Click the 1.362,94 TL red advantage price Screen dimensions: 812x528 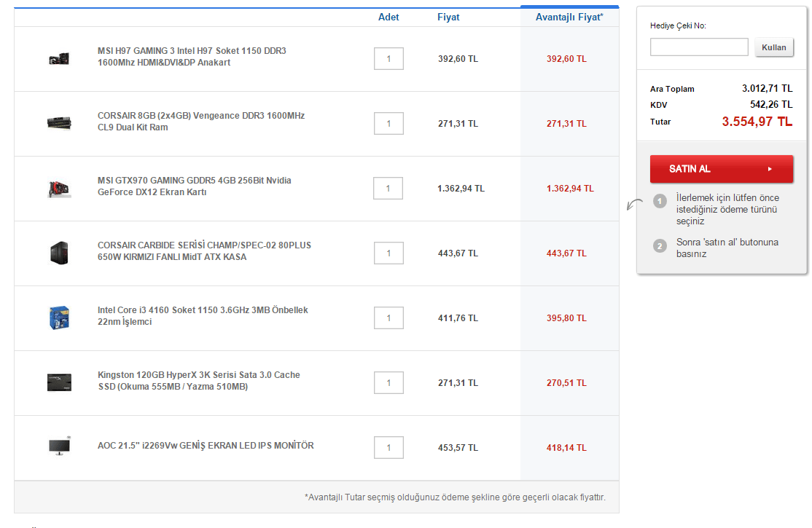pyautogui.click(x=570, y=189)
